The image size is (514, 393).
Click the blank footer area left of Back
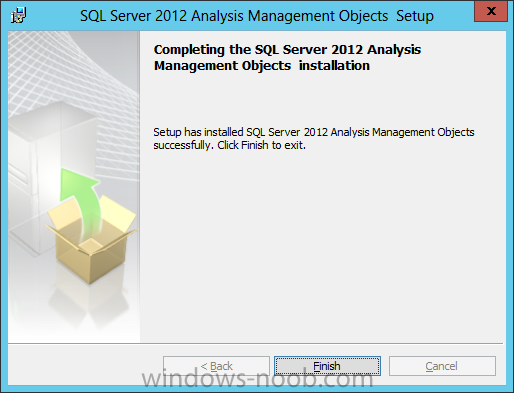85,365
